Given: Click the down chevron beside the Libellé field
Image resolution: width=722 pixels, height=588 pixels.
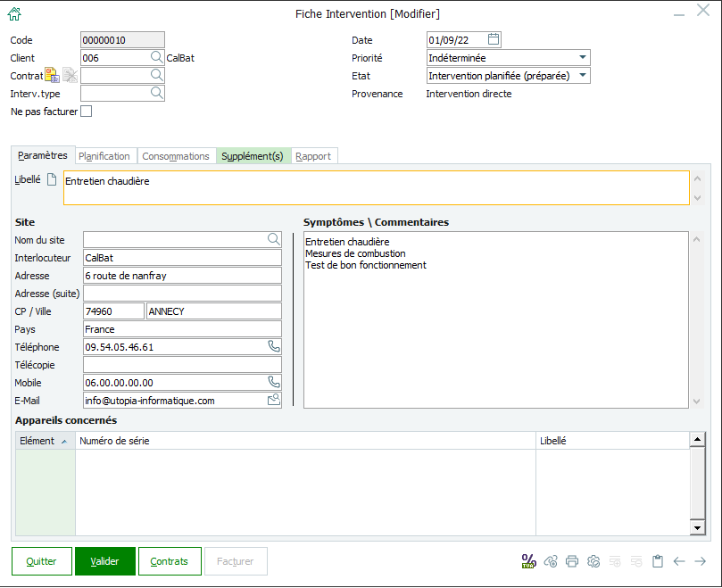Looking at the screenshot, I should [695, 196].
